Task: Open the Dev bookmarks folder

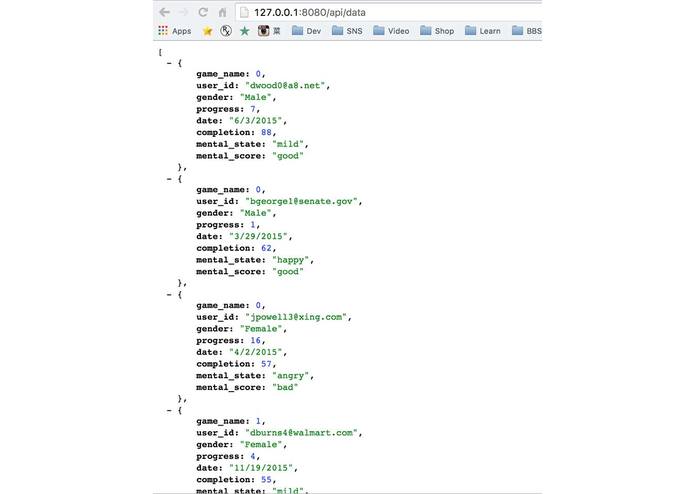Action: coord(307,31)
